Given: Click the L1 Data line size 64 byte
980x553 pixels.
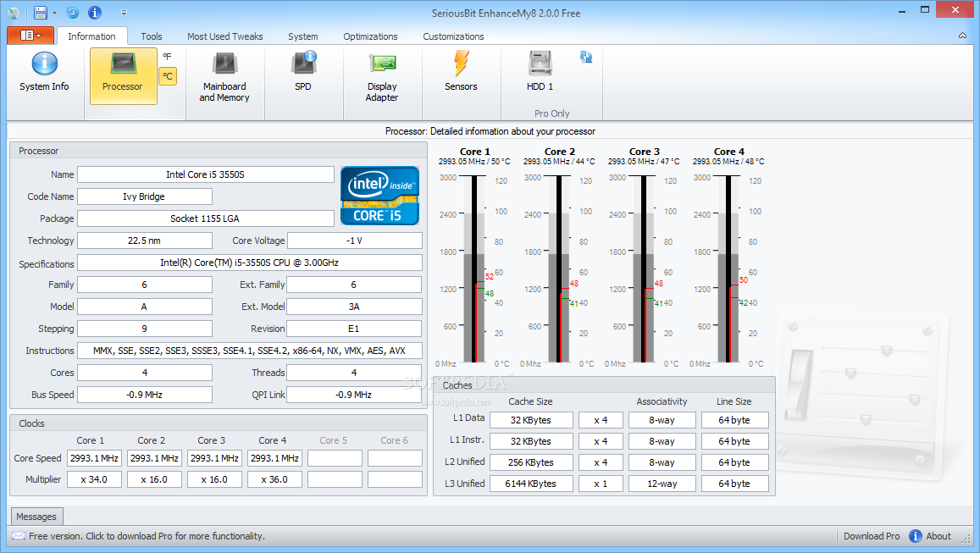Looking at the screenshot, I should tap(735, 420).
